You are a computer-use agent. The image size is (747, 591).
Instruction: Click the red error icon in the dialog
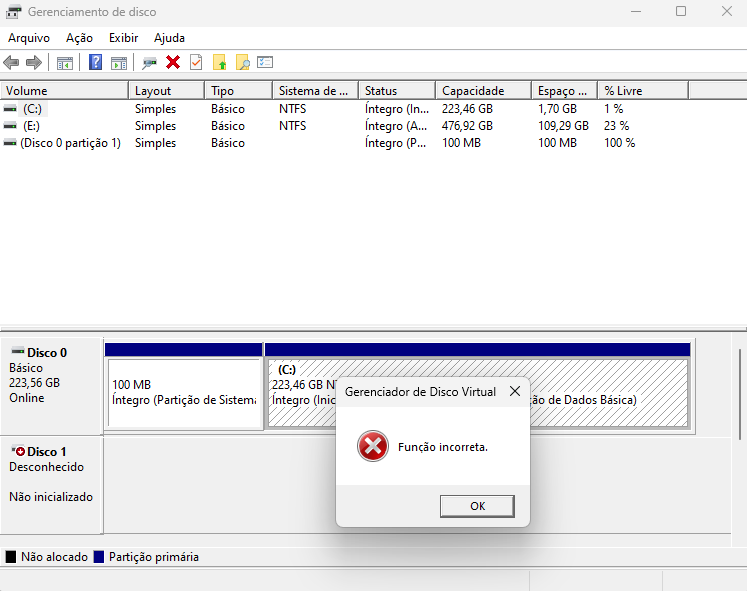click(x=373, y=446)
